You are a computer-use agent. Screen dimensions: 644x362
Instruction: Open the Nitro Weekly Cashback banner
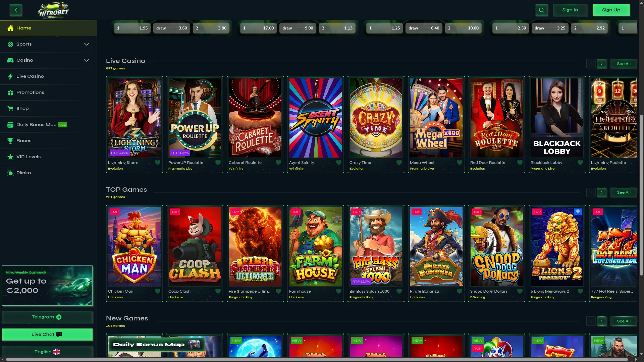click(47, 286)
